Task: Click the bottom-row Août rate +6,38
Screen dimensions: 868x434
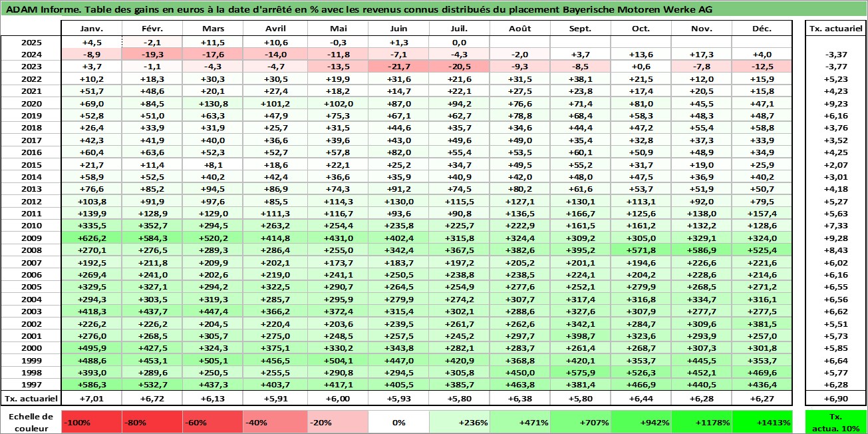Action: (519, 398)
